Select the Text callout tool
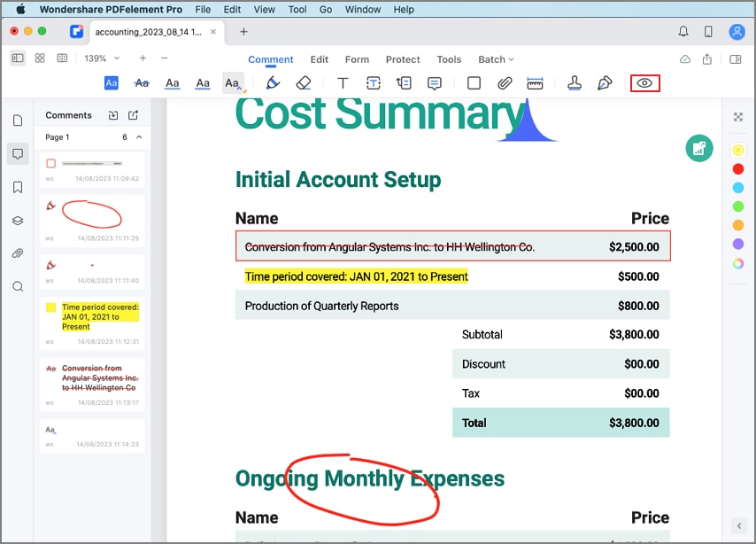This screenshot has height=544, width=756. (404, 83)
